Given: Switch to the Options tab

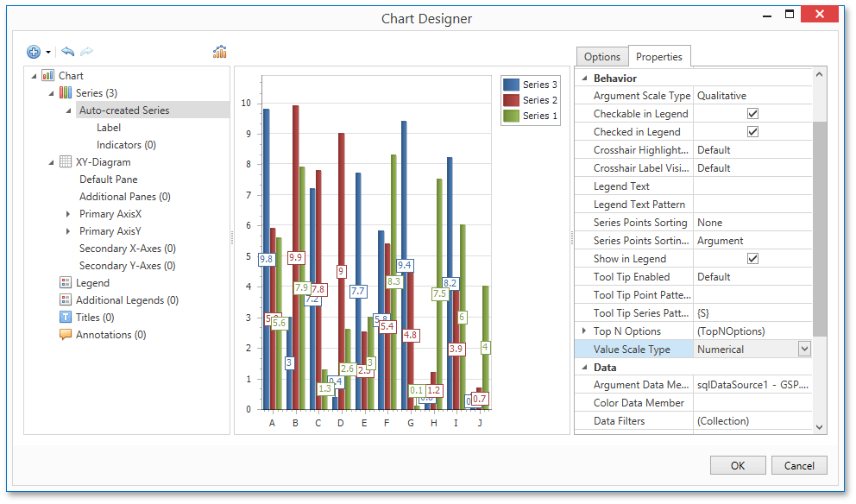Looking at the screenshot, I should pos(602,56).
